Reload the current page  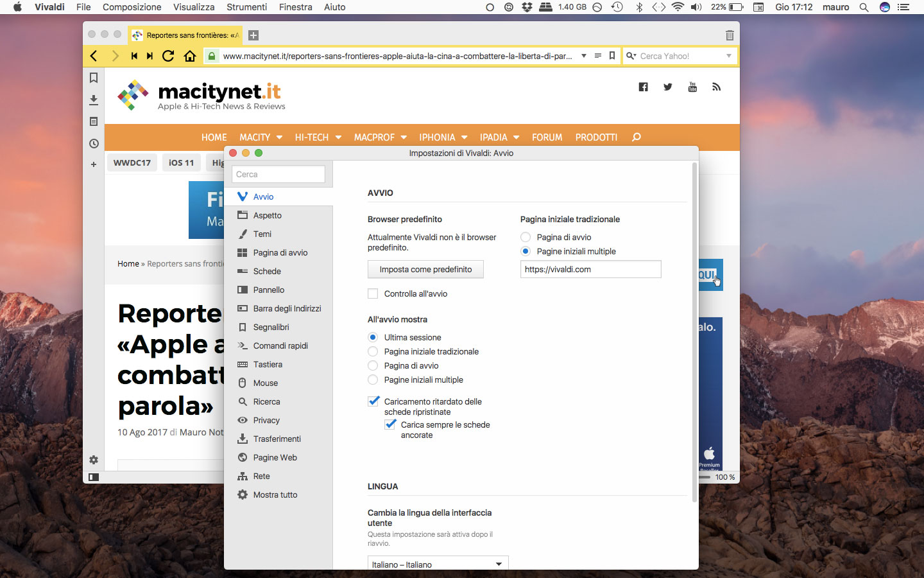coord(168,56)
